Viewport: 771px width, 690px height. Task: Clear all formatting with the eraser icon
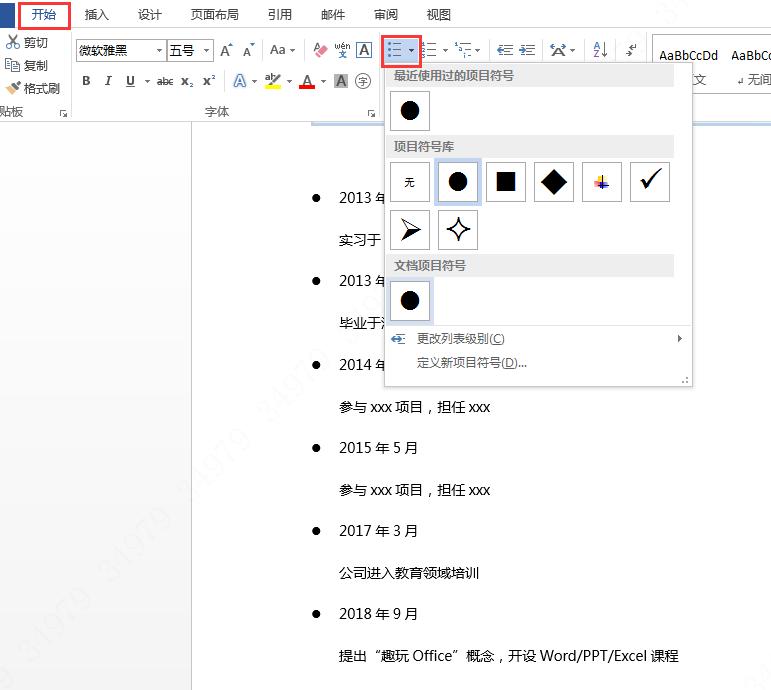click(320, 50)
